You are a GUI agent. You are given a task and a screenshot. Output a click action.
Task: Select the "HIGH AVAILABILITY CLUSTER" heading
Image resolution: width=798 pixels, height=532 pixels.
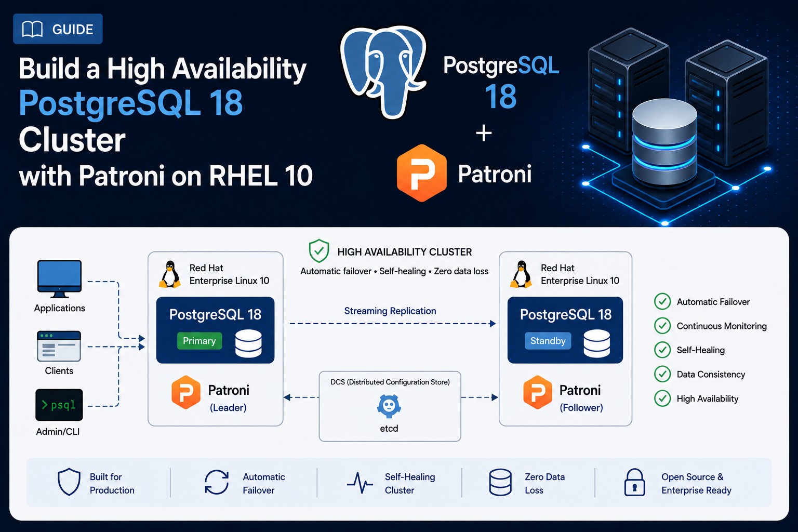405,252
